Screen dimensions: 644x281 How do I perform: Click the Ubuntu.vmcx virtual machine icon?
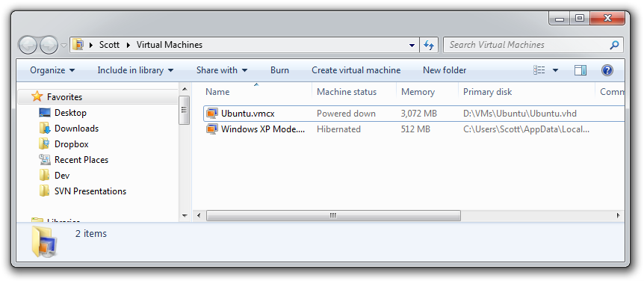click(x=212, y=114)
